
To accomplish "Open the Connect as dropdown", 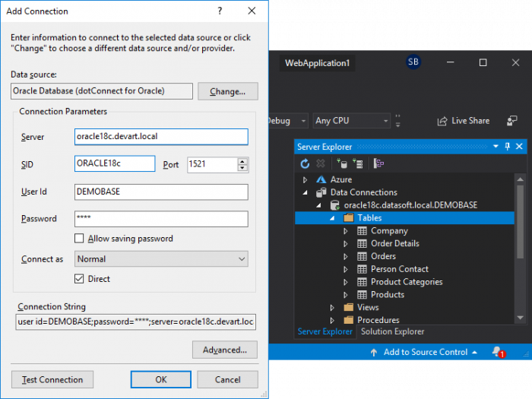I will point(161,259).
